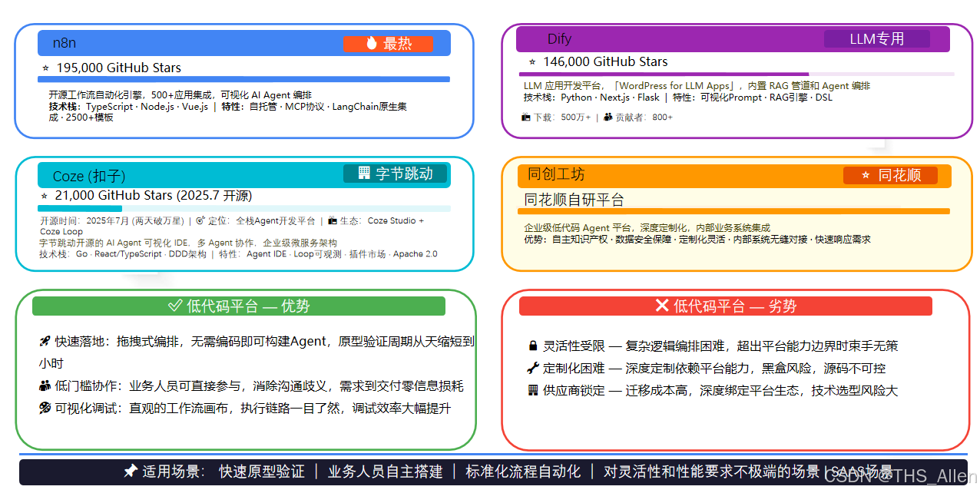The image size is (980, 493).
Task: Click 开源时间: 2025年7月 text in Coze card
Action: 111,220
